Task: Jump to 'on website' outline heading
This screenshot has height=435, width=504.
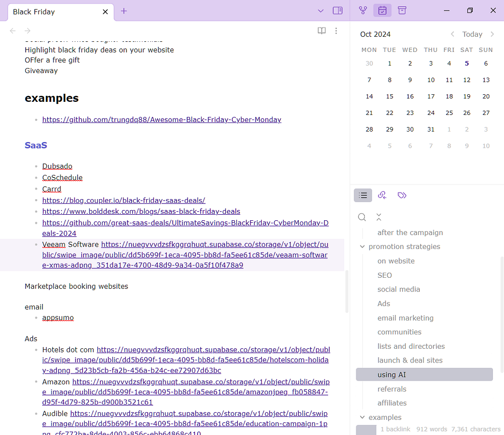Action: pos(396,261)
